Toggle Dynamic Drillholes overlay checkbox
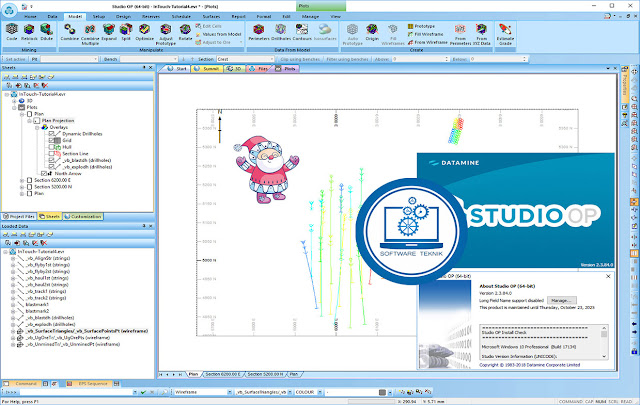 point(51,134)
